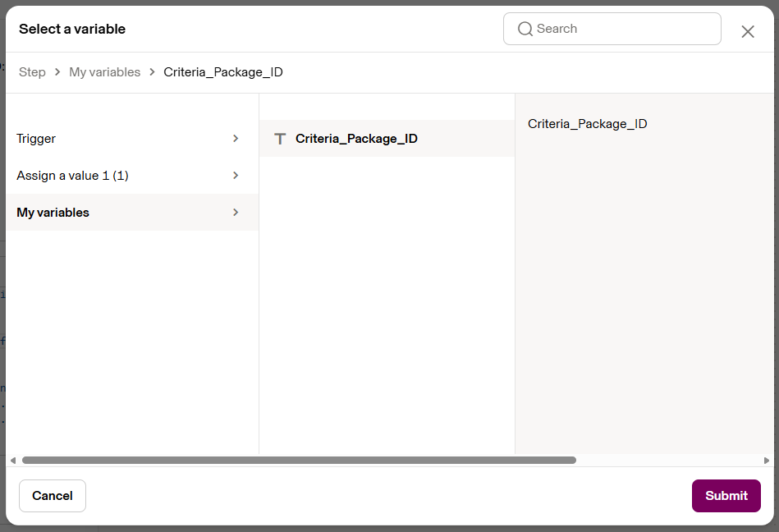The width and height of the screenshot is (779, 532).
Task: Click breadcrumb arrow after My variables
Action: pos(152,72)
